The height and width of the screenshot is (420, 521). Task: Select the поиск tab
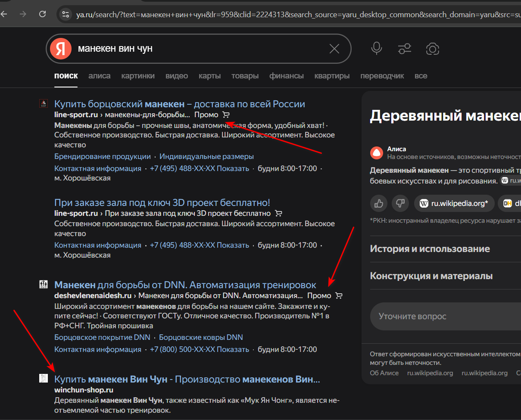[66, 76]
